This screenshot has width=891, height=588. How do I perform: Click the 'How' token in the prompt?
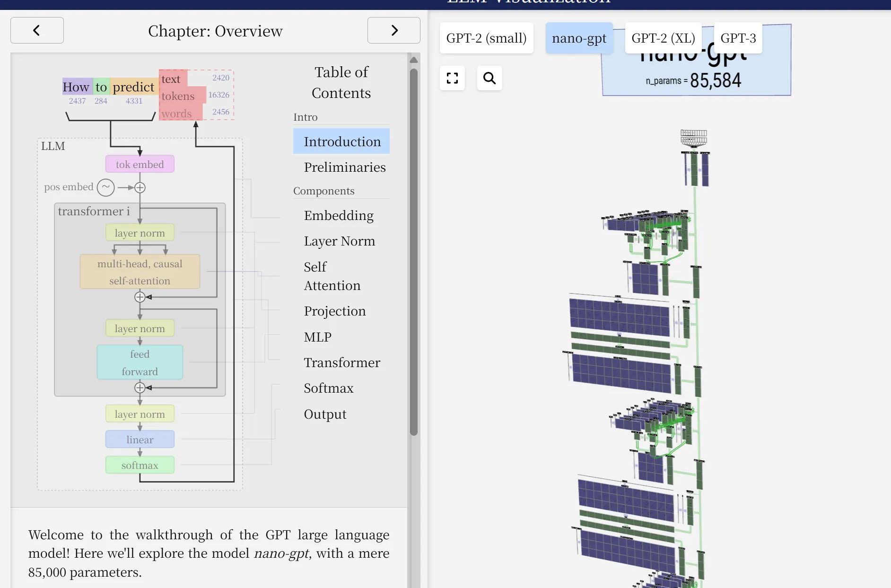(x=77, y=87)
